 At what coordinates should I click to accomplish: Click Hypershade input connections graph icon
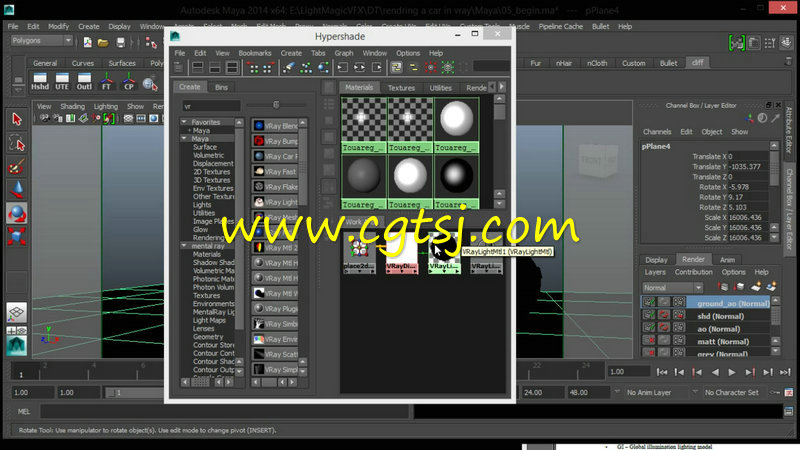point(342,67)
